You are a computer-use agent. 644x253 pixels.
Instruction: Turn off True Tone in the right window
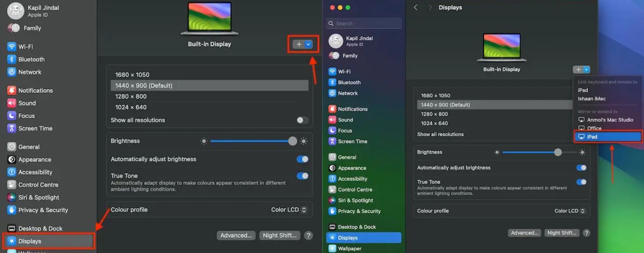[581, 182]
